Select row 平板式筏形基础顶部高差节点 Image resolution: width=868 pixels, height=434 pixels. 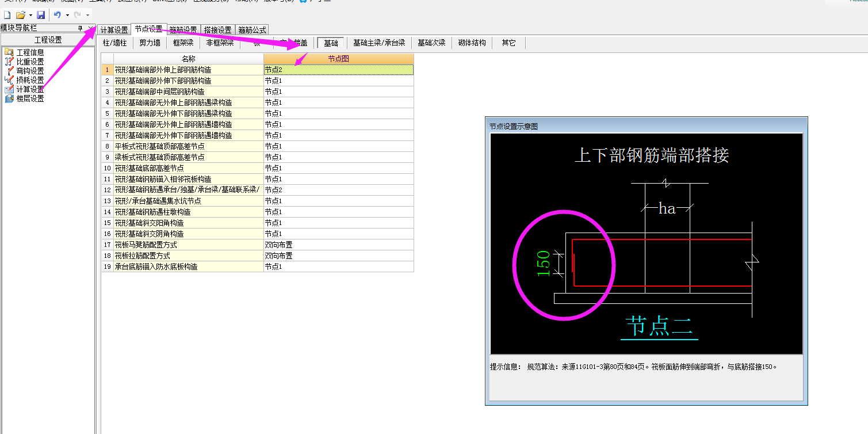tap(189, 146)
